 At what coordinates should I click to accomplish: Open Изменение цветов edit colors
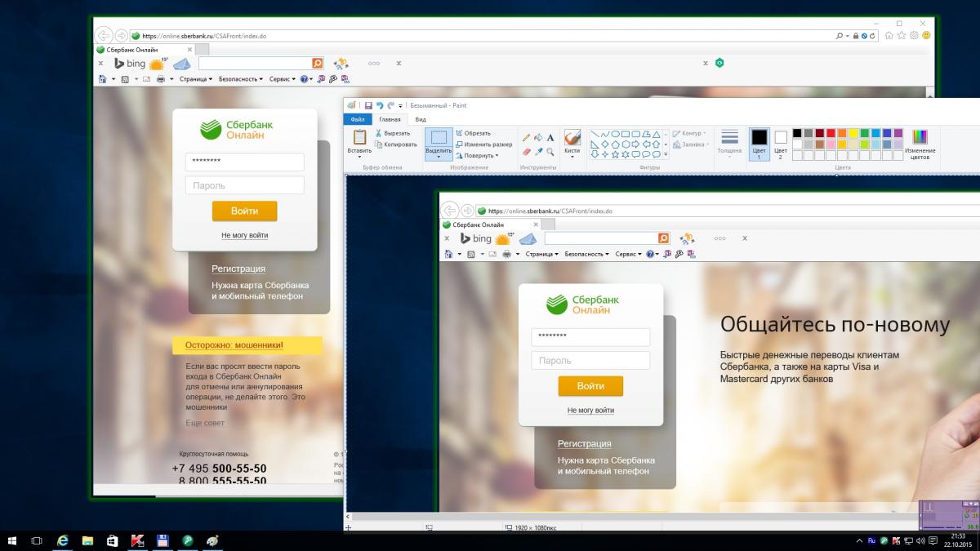pos(920,144)
